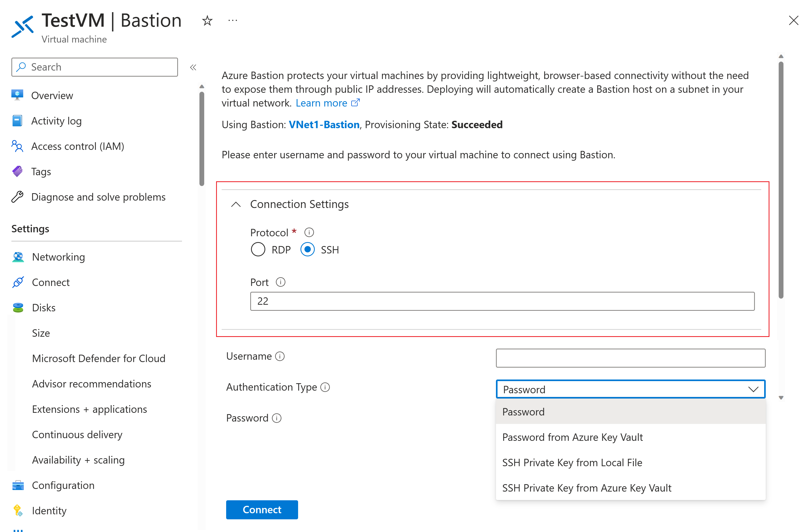Open the VNet1-Bastion link
This screenshot has height=532, width=807.
(324, 124)
